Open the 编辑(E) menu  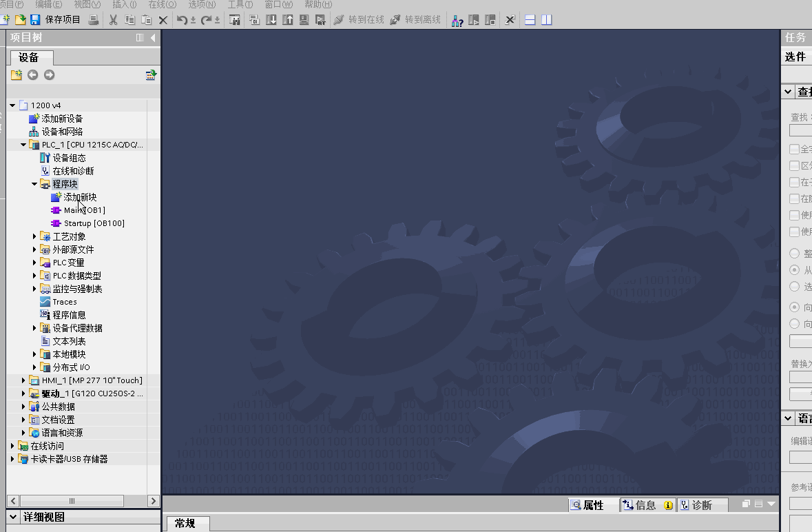coord(49,4)
